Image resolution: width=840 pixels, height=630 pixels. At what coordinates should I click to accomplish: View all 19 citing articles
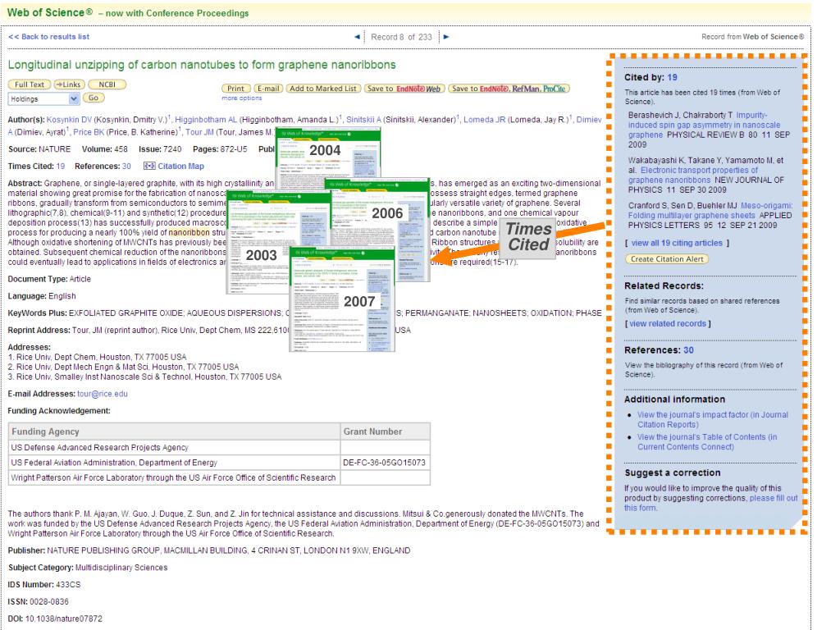pos(677,243)
